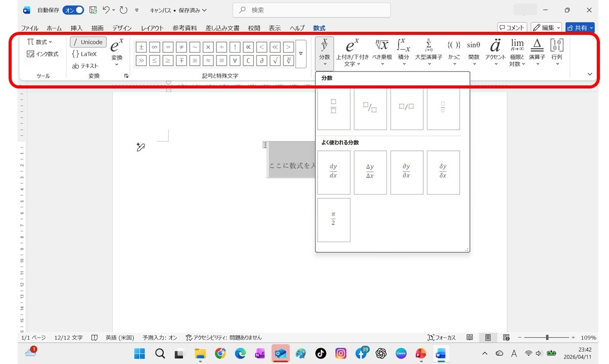
Task: Expand the symbol gallery more arrow
Action: click(x=301, y=54)
